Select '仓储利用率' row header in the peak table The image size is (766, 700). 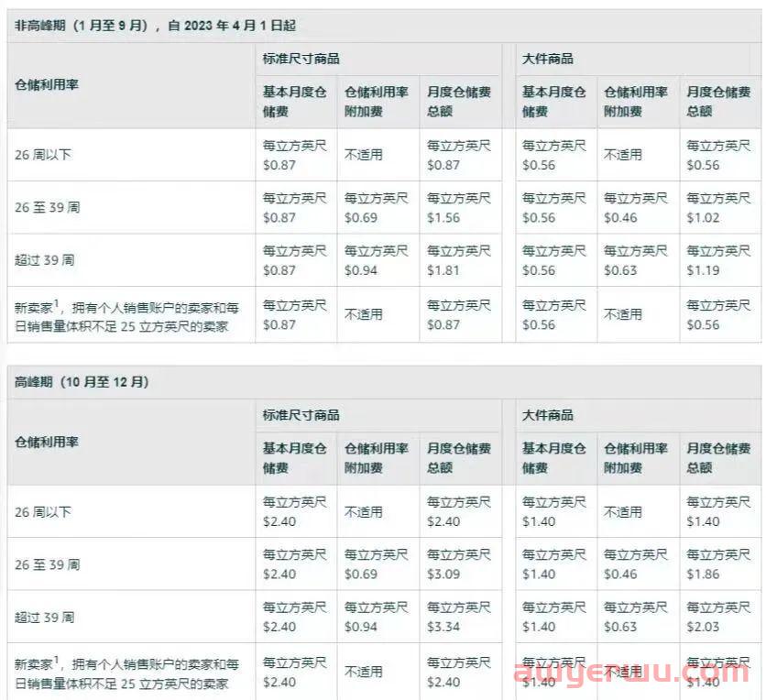click(x=47, y=442)
